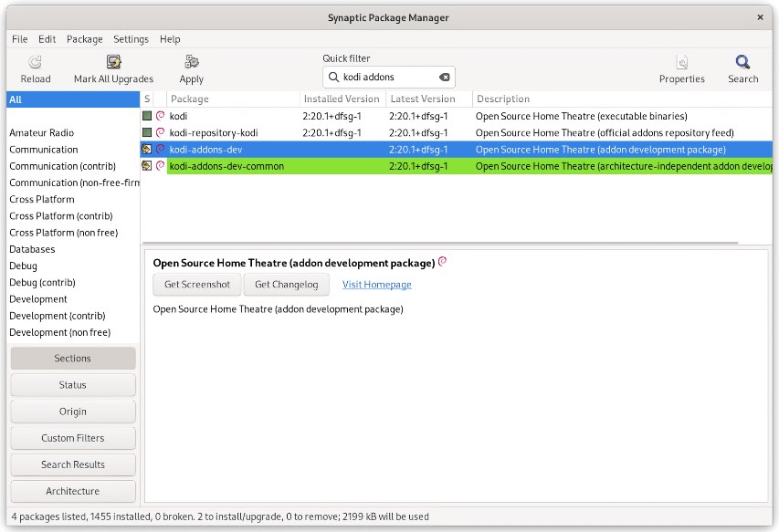
Task: Close the Synaptic Package Manager window
Action: (x=760, y=17)
